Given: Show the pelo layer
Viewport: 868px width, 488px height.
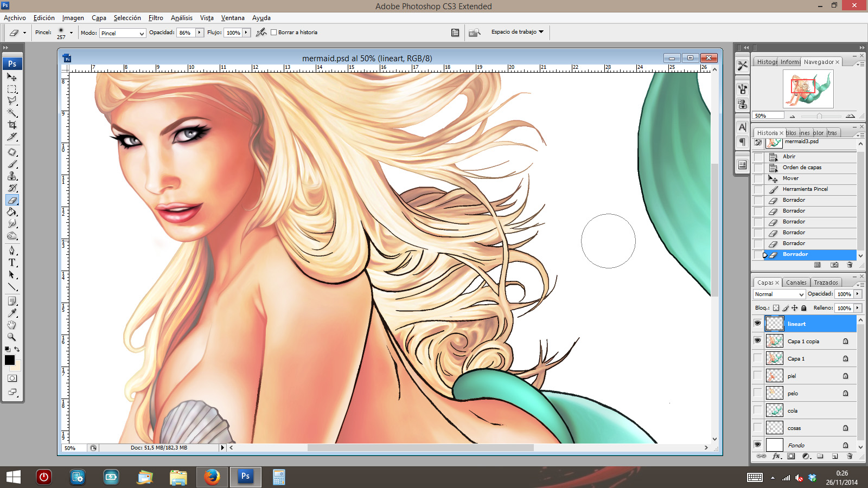Looking at the screenshot, I should coord(757,393).
